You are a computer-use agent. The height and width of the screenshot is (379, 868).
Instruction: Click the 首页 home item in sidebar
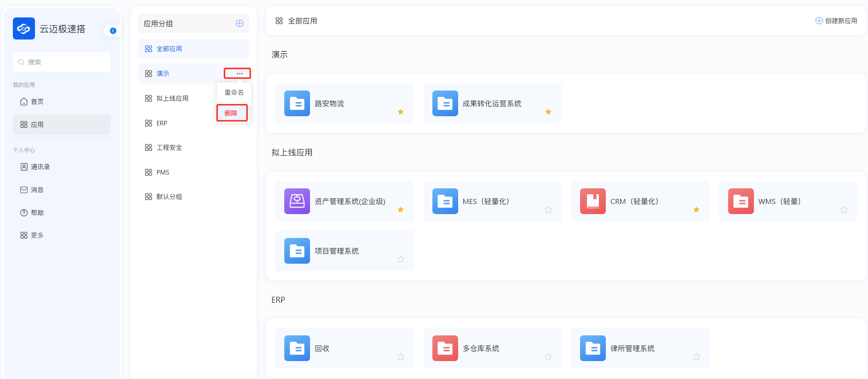pyautogui.click(x=37, y=102)
